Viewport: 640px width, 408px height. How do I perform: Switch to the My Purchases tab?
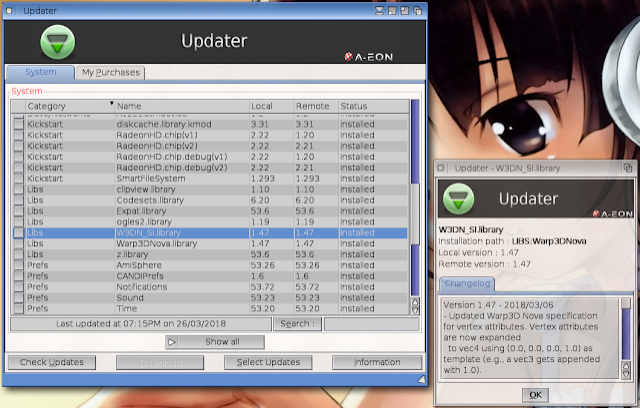point(111,73)
